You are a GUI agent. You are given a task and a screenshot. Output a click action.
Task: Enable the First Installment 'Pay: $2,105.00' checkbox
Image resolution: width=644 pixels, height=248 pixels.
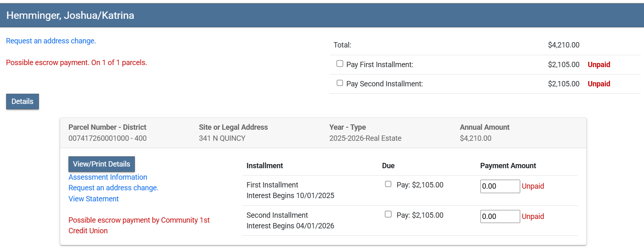pyautogui.click(x=388, y=184)
